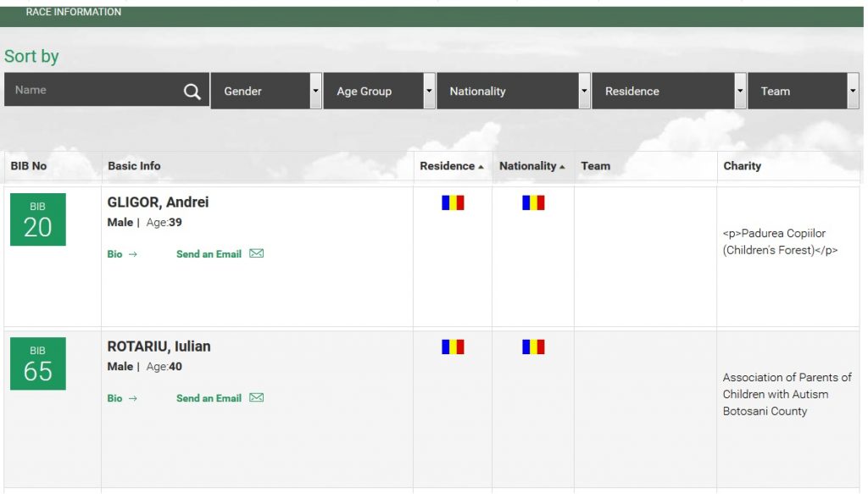Click envelope icon next to Andrei's Send an Email

click(257, 253)
